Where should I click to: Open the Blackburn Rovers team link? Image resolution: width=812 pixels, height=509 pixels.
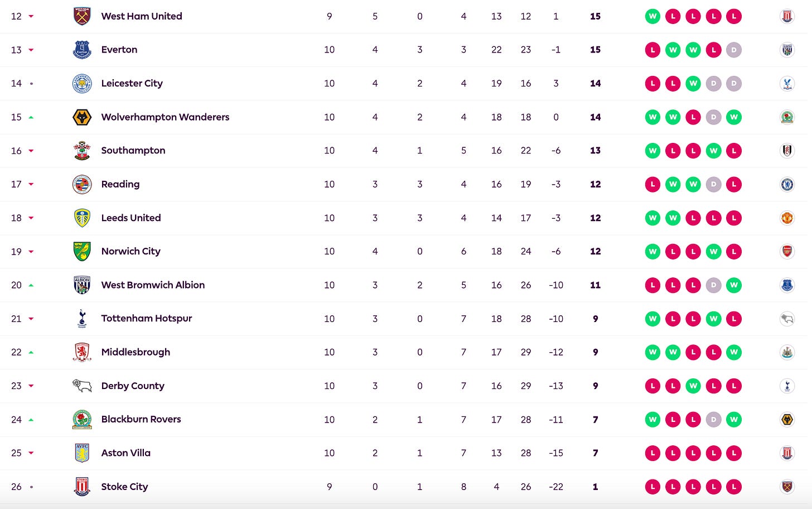point(141,419)
